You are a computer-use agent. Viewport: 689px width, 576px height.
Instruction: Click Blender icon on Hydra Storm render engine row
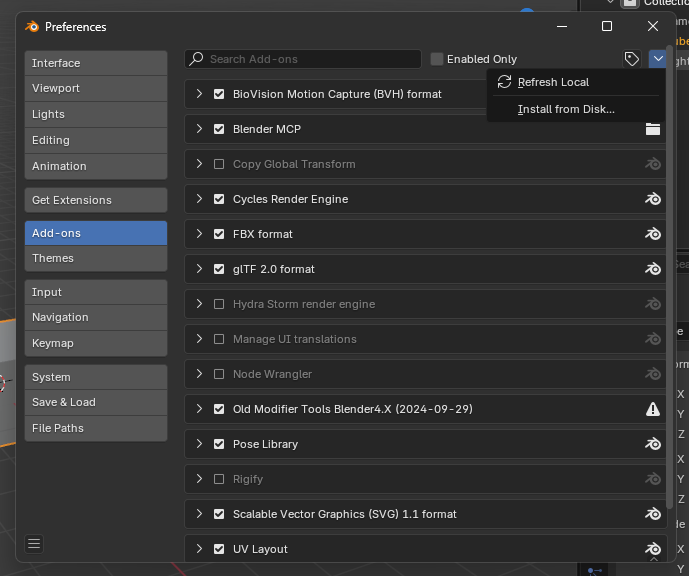pyautogui.click(x=653, y=304)
